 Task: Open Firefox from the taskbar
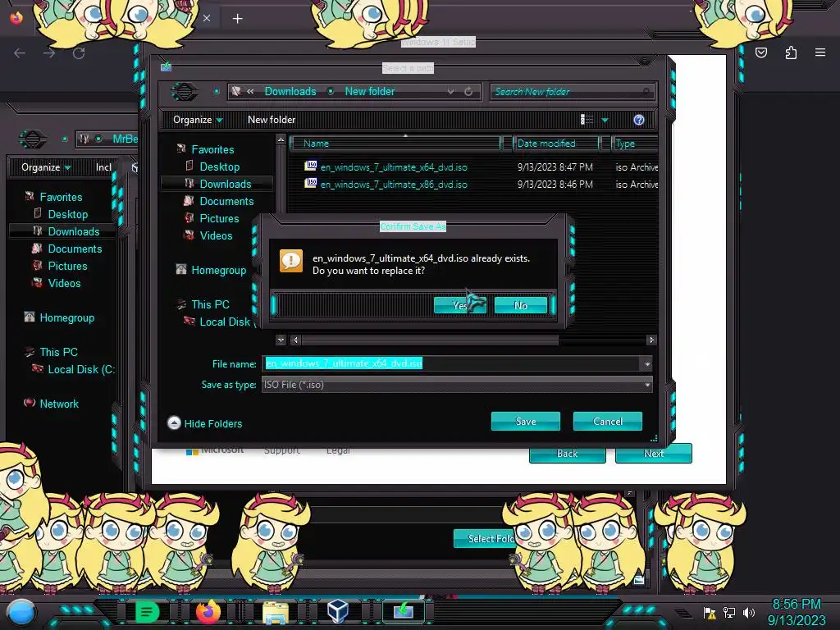coord(209,612)
